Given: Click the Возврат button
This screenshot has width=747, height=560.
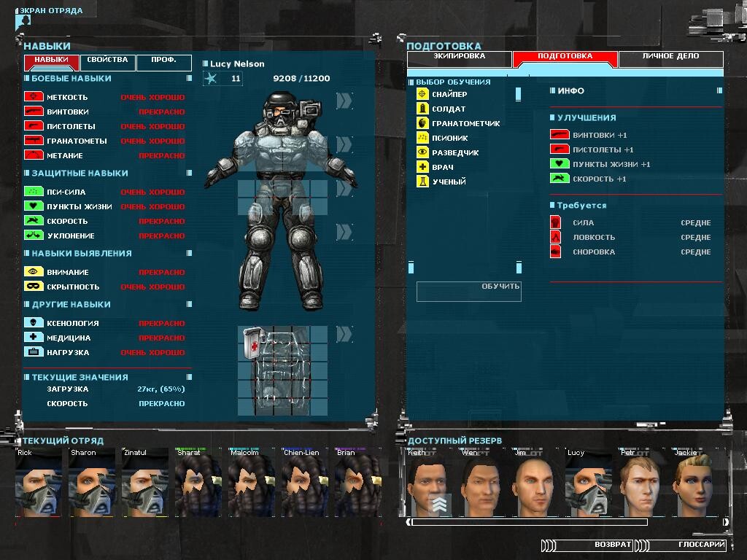Looking at the screenshot, I should (x=589, y=544).
